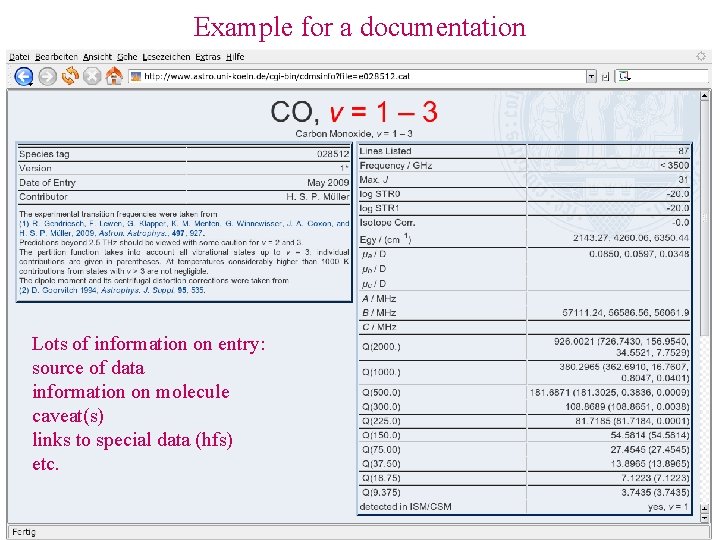
Task: Click the Q(225.0) row label
Action: point(381,422)
